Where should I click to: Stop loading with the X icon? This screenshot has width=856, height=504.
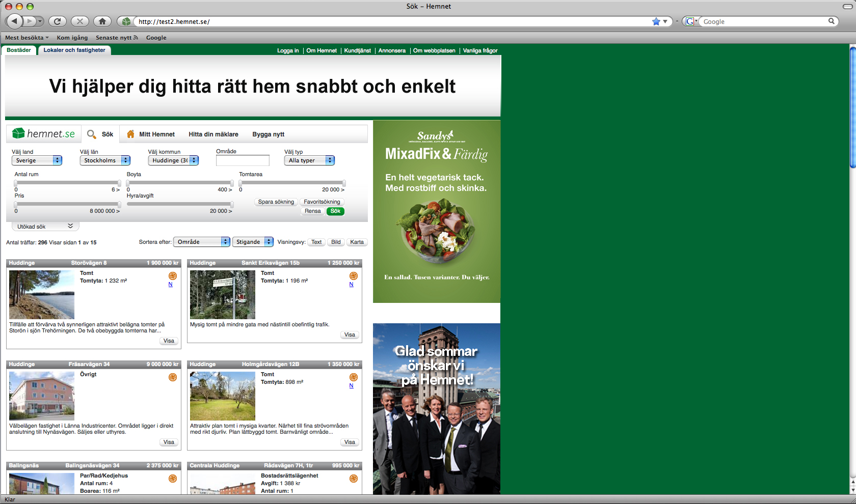click(79, 21)
